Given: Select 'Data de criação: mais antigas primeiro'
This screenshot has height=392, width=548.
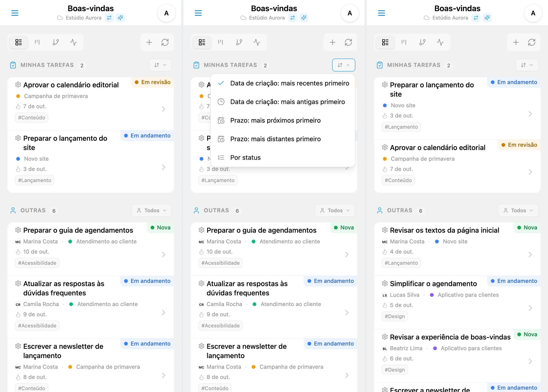Looking at the screenshot, I should click(283, 102).
